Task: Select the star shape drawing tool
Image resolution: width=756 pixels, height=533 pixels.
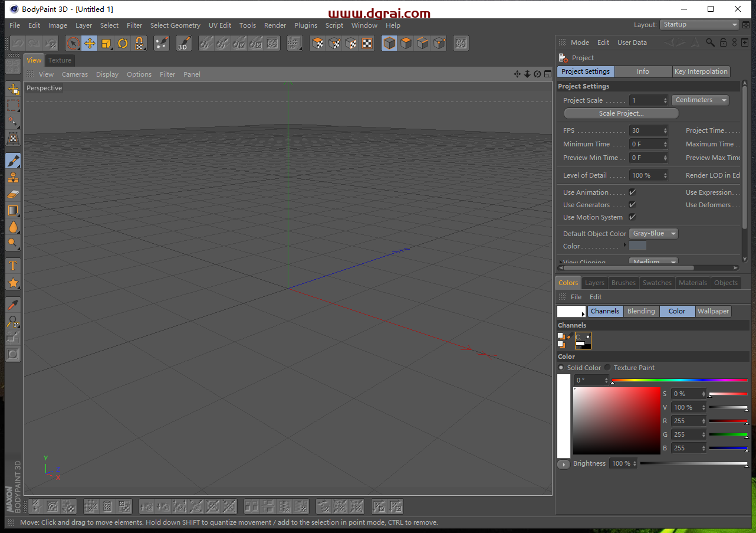Action: pyautogui.click(x=13, y=283)
